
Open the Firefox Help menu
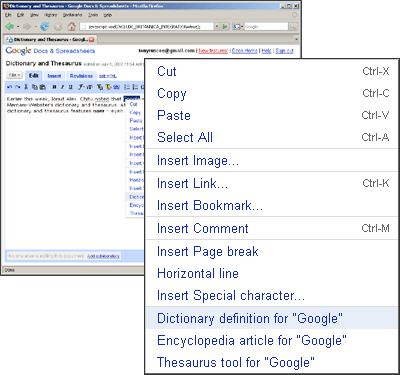tap(107, 15)
